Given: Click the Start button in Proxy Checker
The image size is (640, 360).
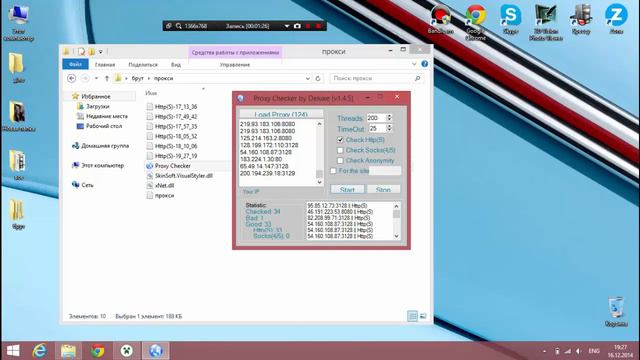Looking at the screenshot, I should [x=347, y=190].
